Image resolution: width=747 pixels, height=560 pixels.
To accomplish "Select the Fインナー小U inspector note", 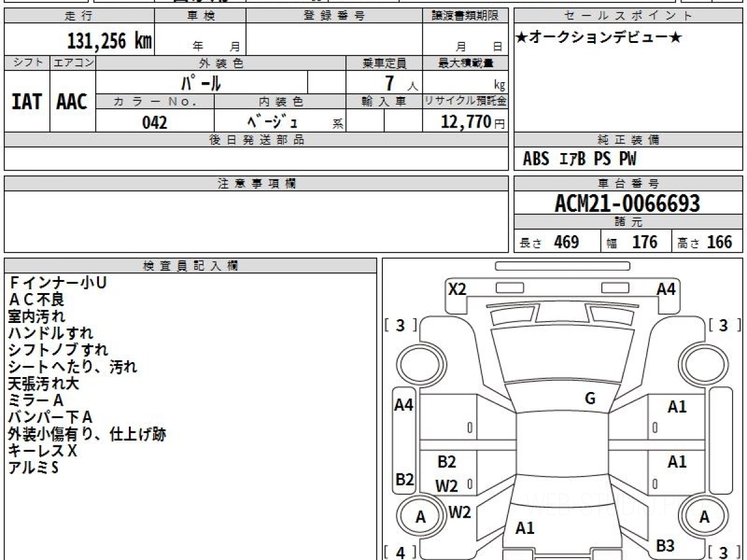I will click(57, 283).
